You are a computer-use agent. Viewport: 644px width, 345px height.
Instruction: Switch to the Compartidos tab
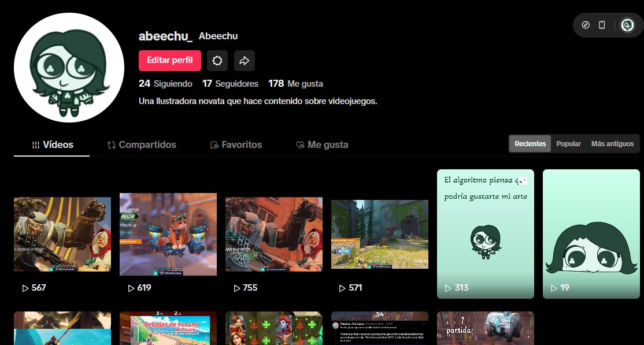(142, 144)
